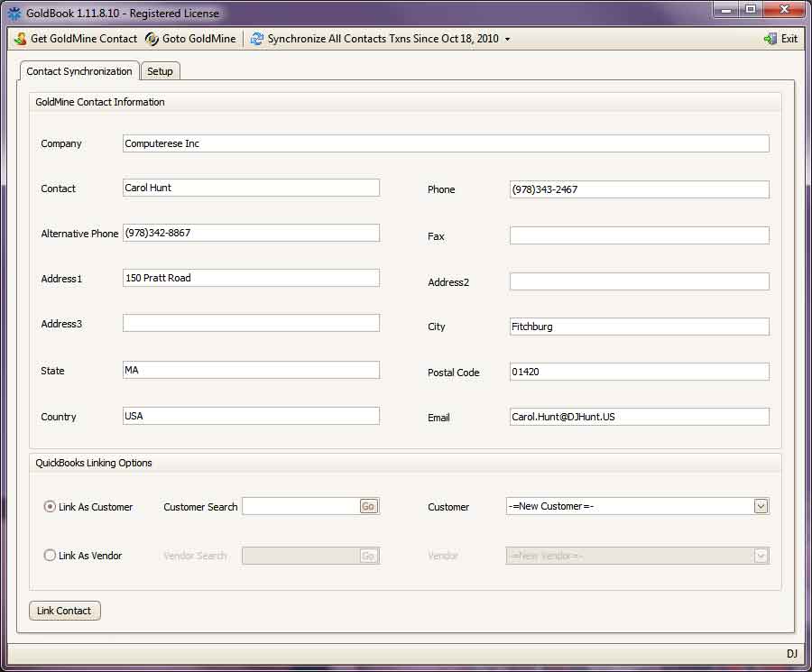Click Synchronize All Contacts Txns toolbar label
Screen dimensions: 812x672
383,39
